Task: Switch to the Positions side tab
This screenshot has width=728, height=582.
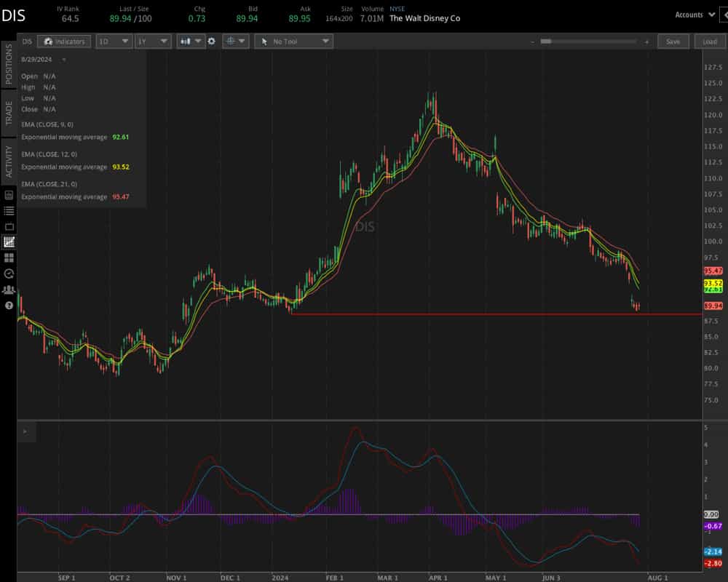Action: point(9,64)
